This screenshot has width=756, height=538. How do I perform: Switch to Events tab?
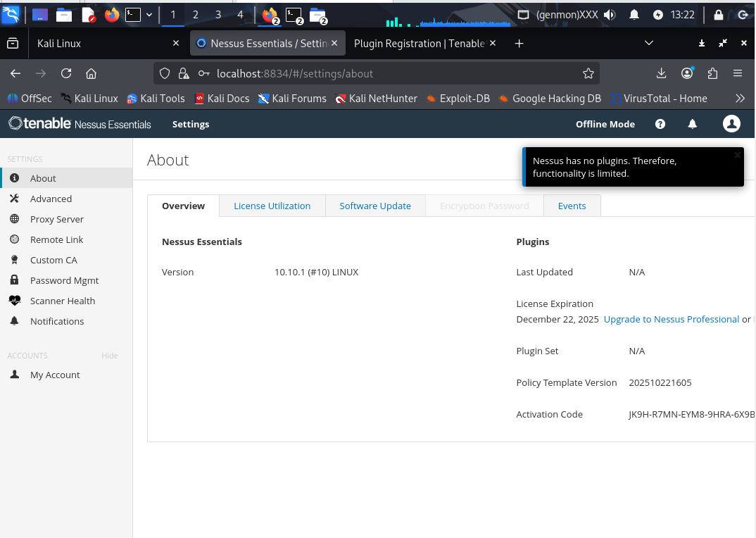[x=572, y=206]
